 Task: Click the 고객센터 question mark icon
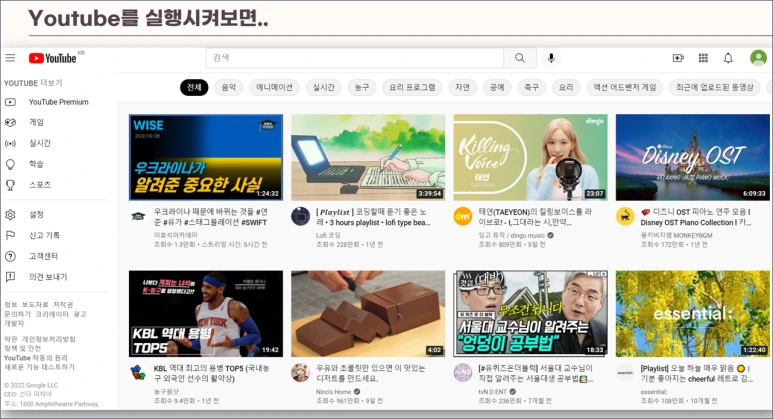point(10,256)
